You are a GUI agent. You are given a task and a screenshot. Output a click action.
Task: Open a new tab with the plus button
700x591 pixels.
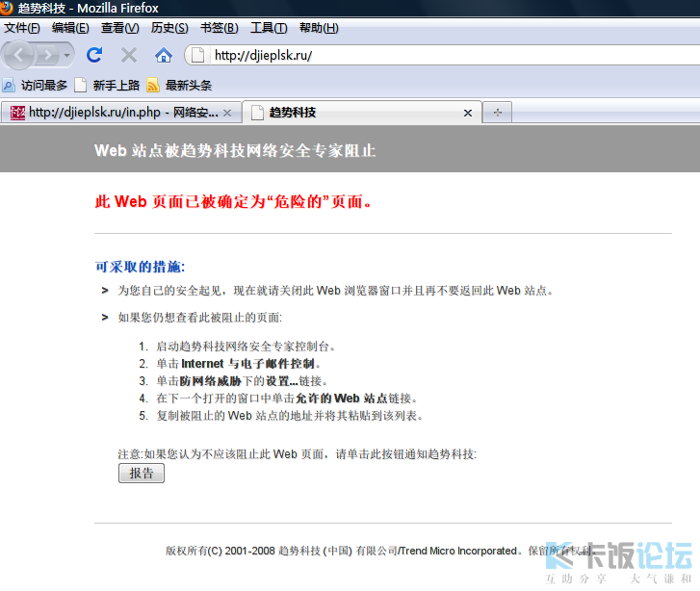pos(498,113)
